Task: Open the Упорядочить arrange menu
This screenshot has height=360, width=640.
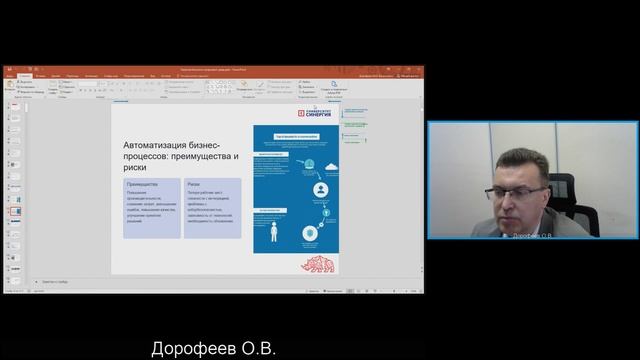Action: tap(244, 86)
